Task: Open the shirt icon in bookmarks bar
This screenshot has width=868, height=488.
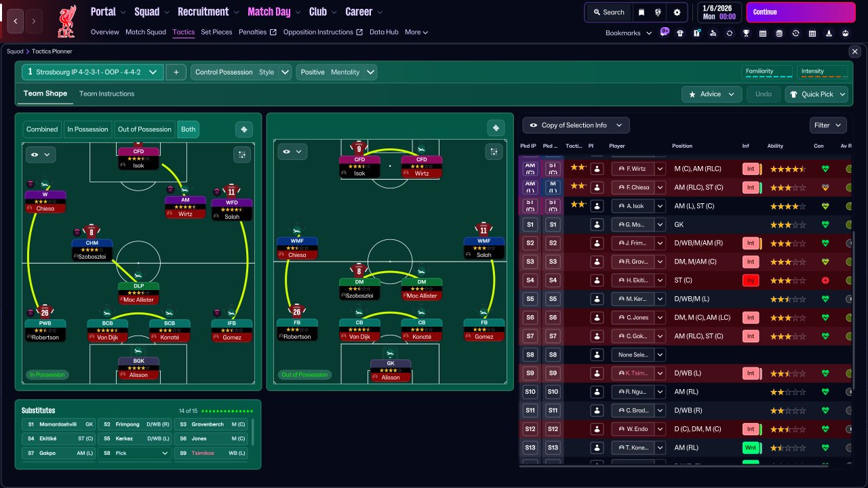Action: tap(679, 33)
